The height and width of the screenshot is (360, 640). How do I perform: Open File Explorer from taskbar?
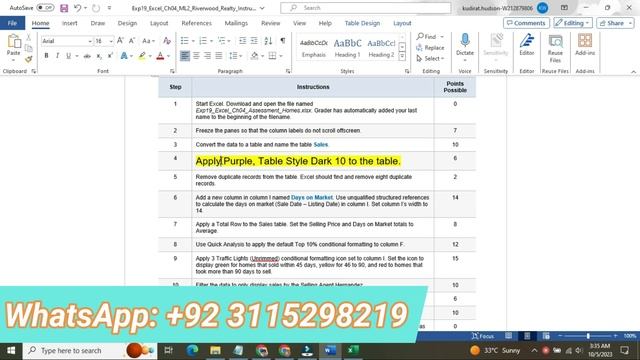[215, 350]
